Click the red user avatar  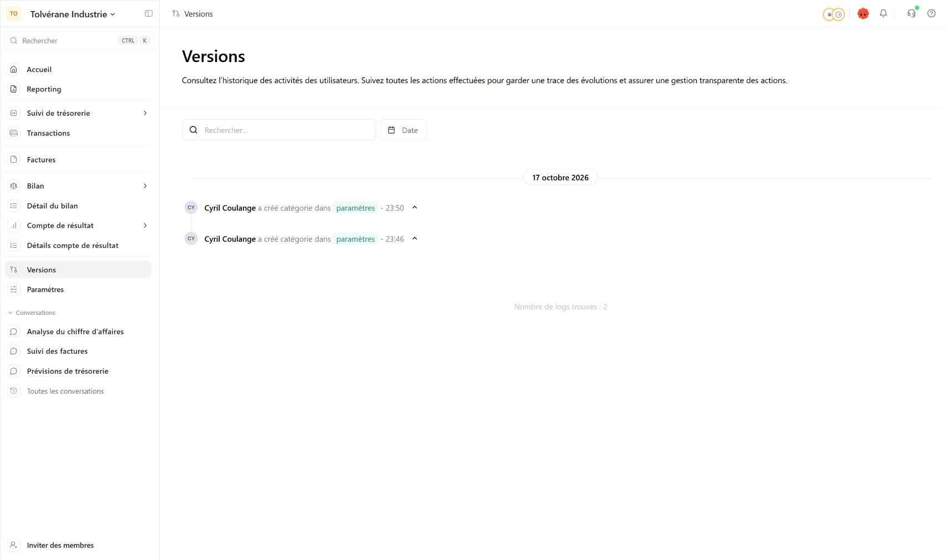[863, 14]
